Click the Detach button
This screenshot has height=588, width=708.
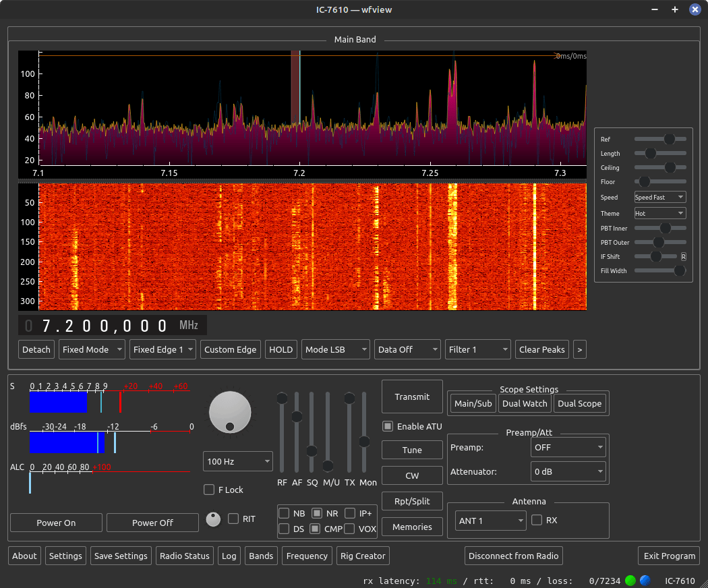pos(36,349)
